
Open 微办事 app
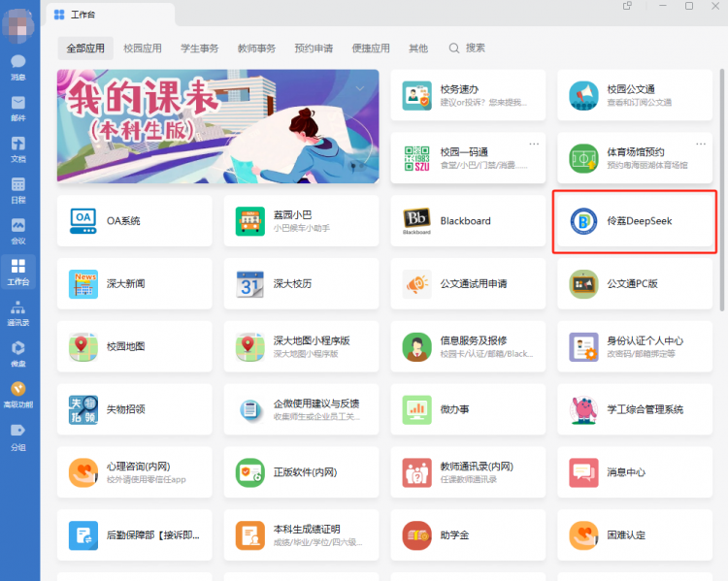[468, 409]
